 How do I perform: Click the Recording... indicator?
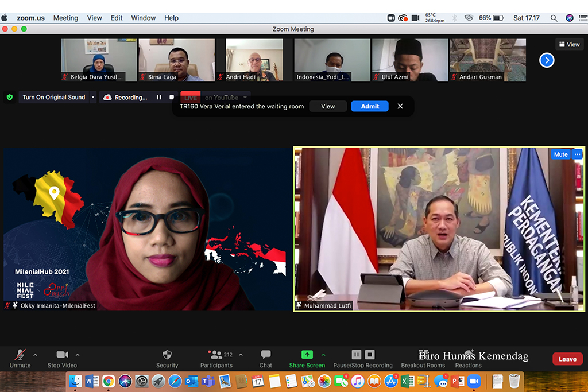126,98
